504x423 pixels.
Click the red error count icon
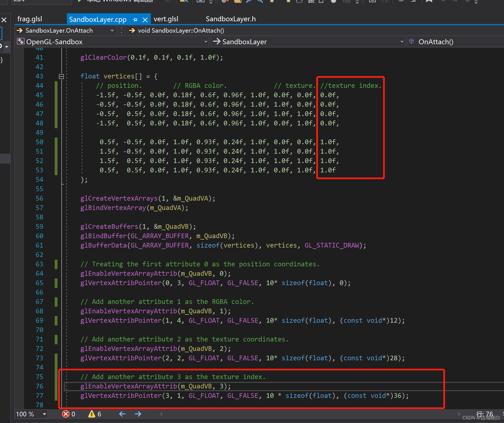[x=66, y=414]
